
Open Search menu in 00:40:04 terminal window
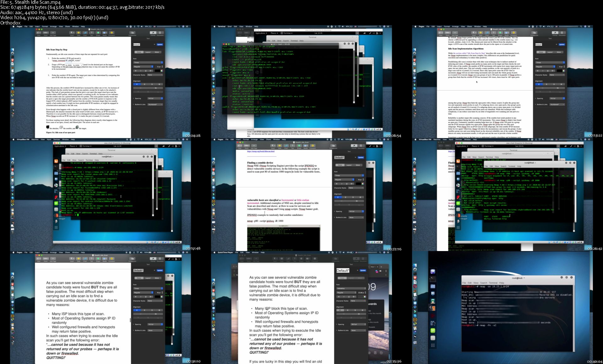pyautogui.click(x=484, y=283)
